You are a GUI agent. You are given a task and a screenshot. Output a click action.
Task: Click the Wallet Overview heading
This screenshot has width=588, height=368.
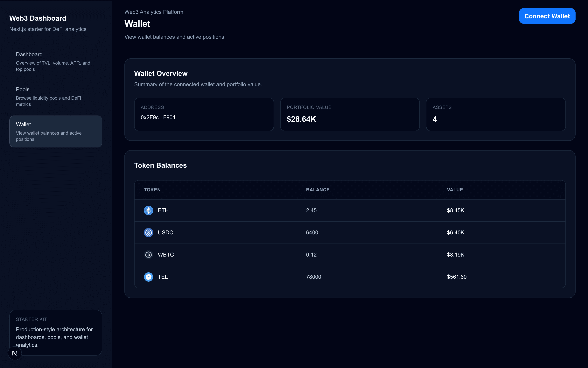(x=161, y=74)
